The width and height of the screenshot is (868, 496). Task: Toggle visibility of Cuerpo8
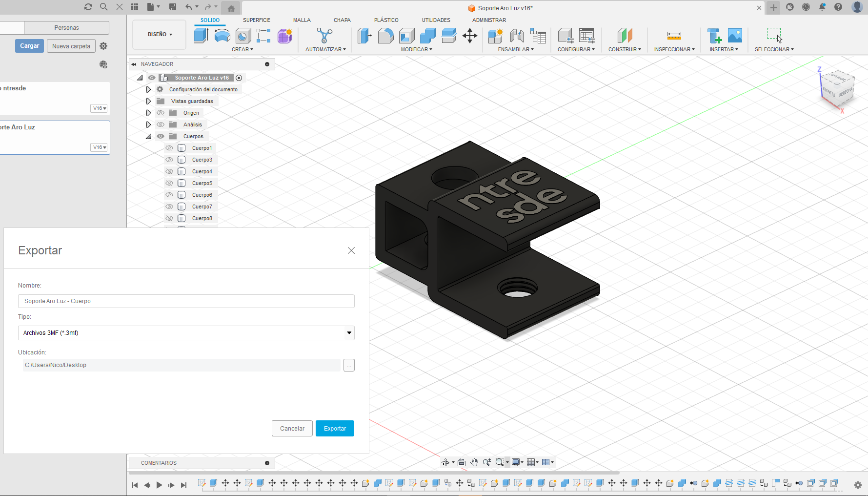(x=169, y=218)
